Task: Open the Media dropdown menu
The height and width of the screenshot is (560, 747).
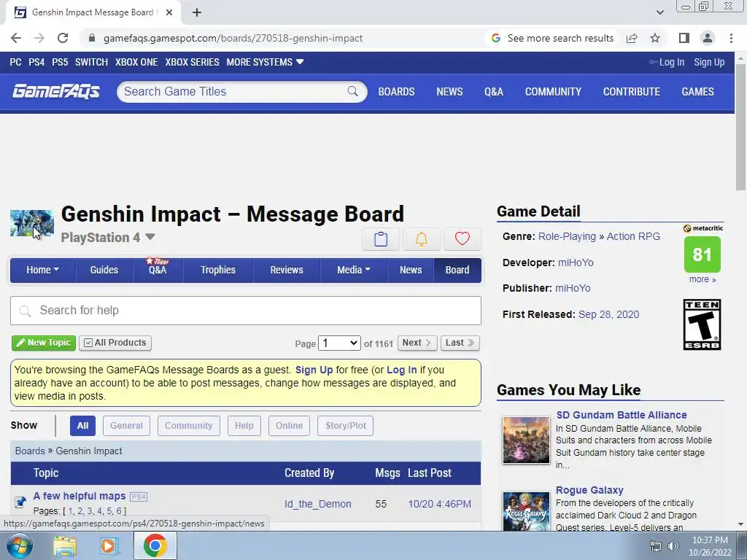Action: click(x=354, y=270)
